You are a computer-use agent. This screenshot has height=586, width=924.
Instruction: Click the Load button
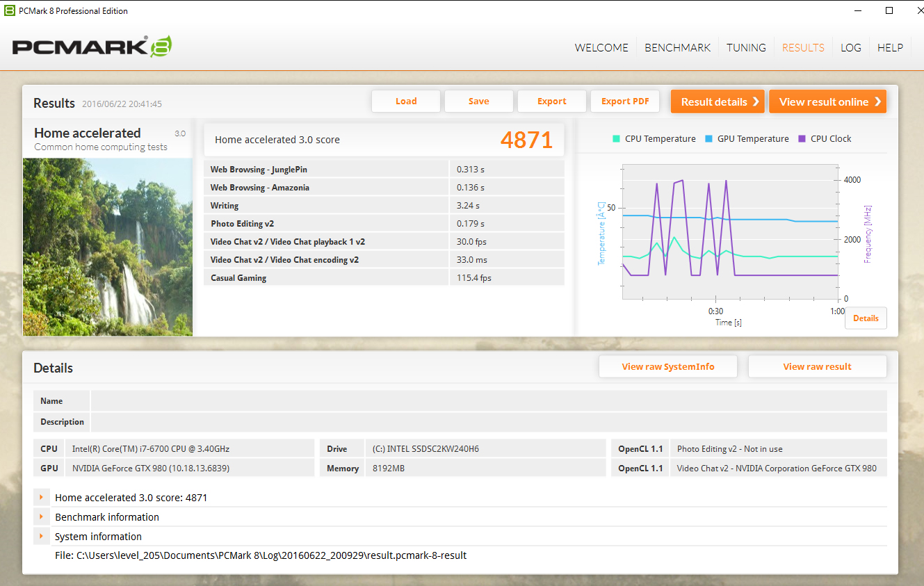406,101
